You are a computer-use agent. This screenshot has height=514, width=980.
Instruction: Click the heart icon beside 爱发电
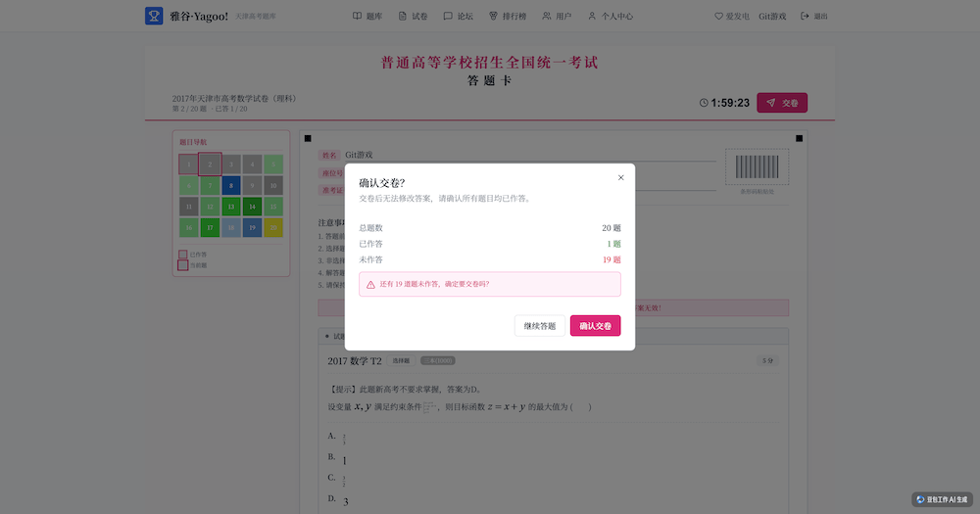[718, 17]
